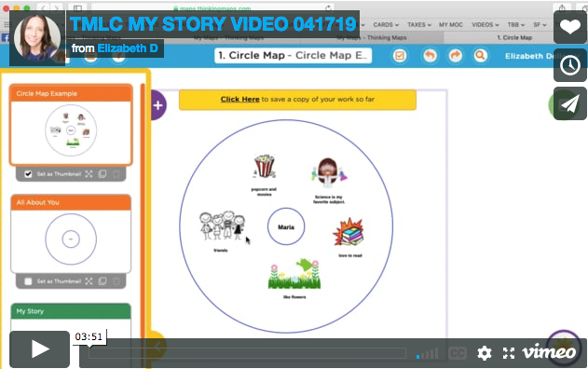Select the popcorn image in circle map
Viewport: 588px width, 369px height.
pos(265,166)
